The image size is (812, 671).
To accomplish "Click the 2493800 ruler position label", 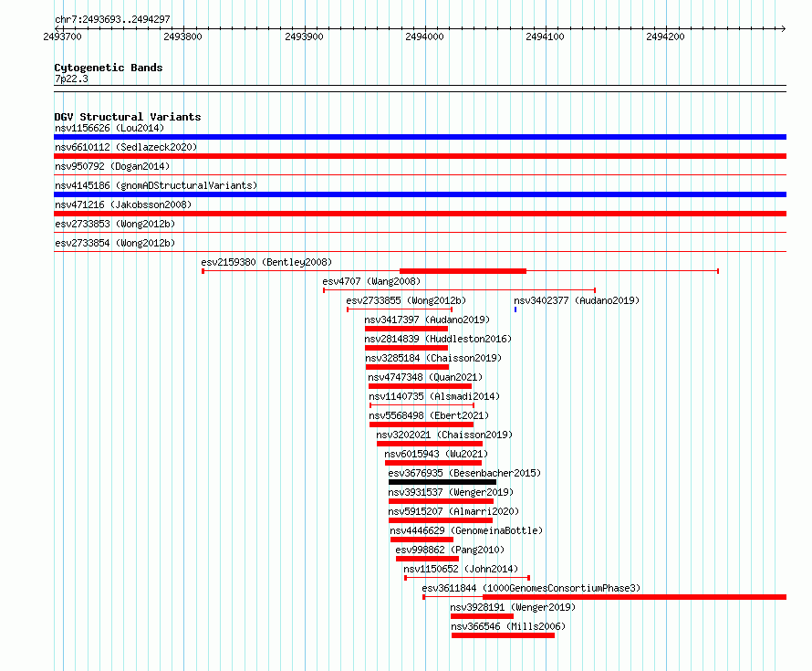I will (182, 37).
